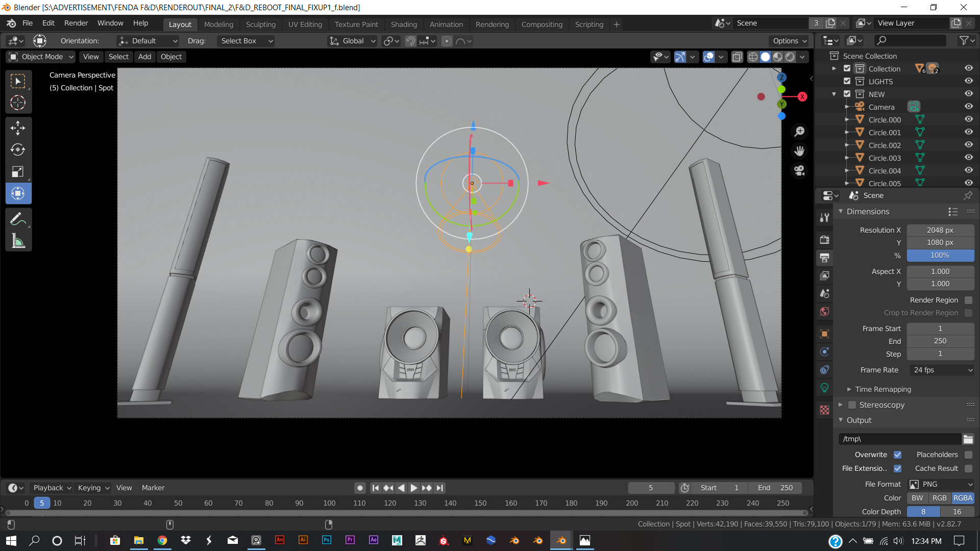Select RGB color mode button
The image size is (980, 551).
pyautogui.click(x=939, y=498)
